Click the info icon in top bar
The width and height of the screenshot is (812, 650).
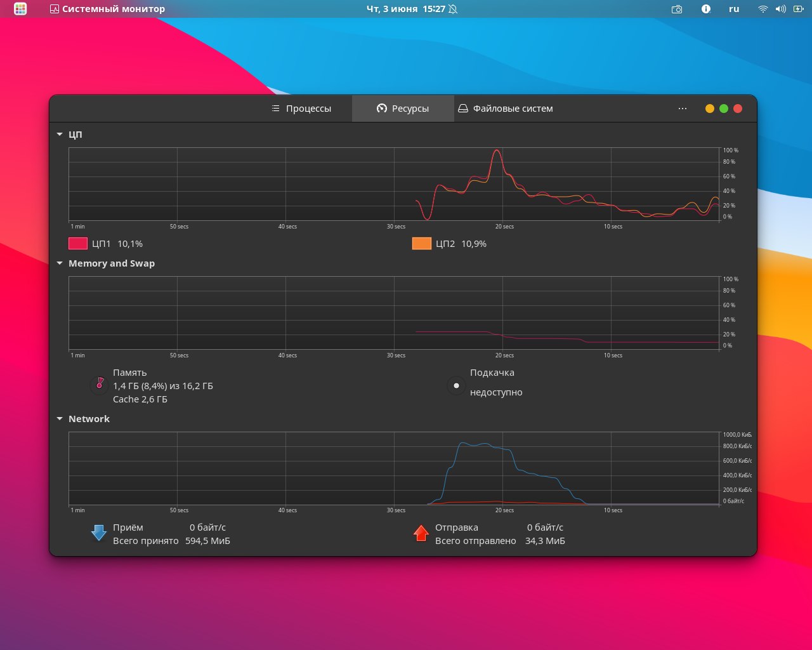pos(706,9)
